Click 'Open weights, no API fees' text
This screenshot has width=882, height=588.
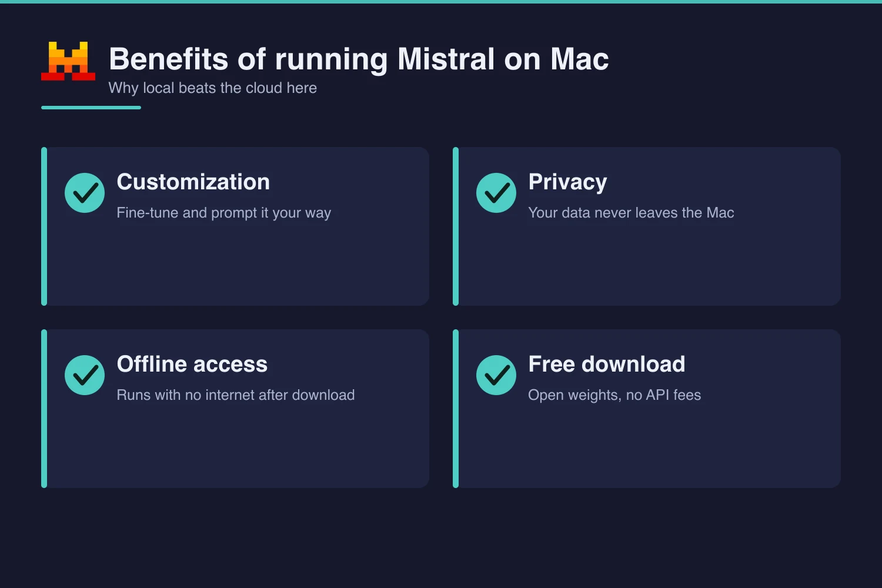point(615,395)
